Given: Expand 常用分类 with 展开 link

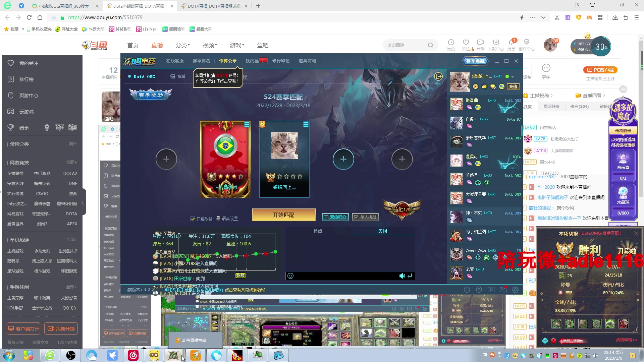Looking at the screenshot, I should pyautogui.click(x=73, y=144).
